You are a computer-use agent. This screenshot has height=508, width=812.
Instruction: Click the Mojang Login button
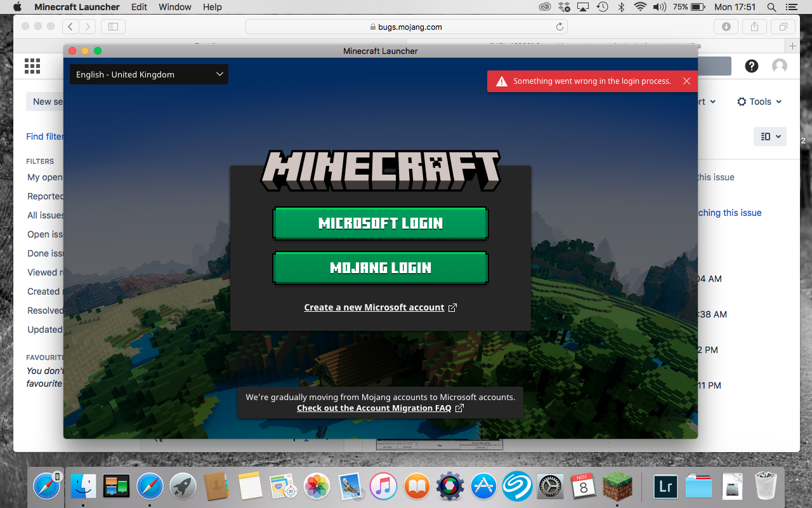click(x=381, y=268)
